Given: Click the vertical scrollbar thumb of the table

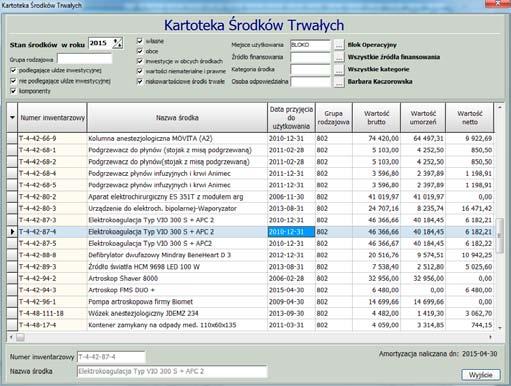Looking at the screenshot, I should (x=499, y=236).
